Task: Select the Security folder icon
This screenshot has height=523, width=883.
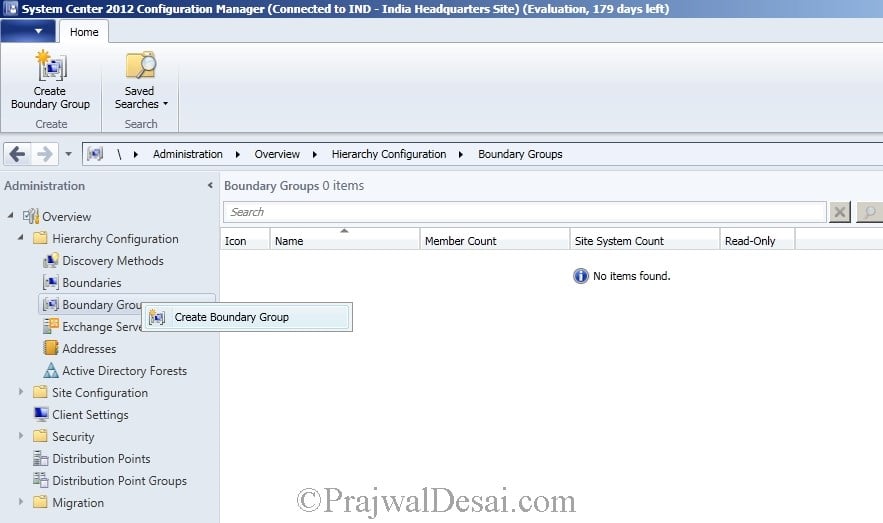Action: pos(40,436)
